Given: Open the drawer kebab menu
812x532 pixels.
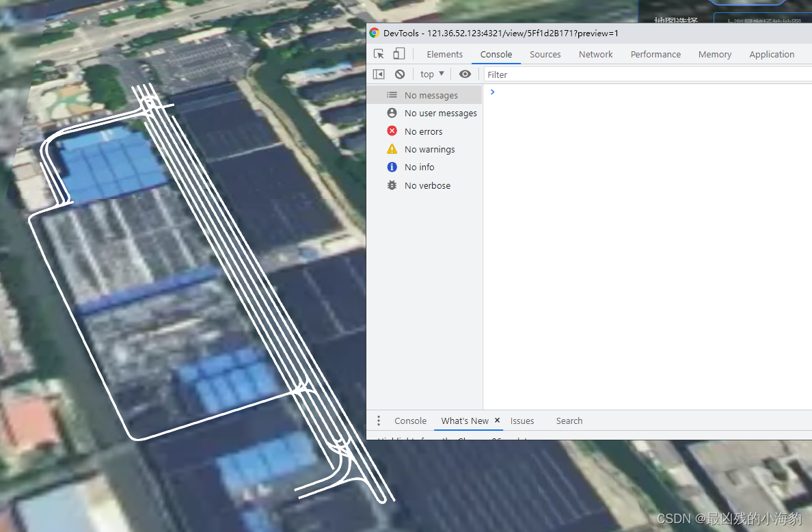Looking at the screenshot, I should pos(379,421).
